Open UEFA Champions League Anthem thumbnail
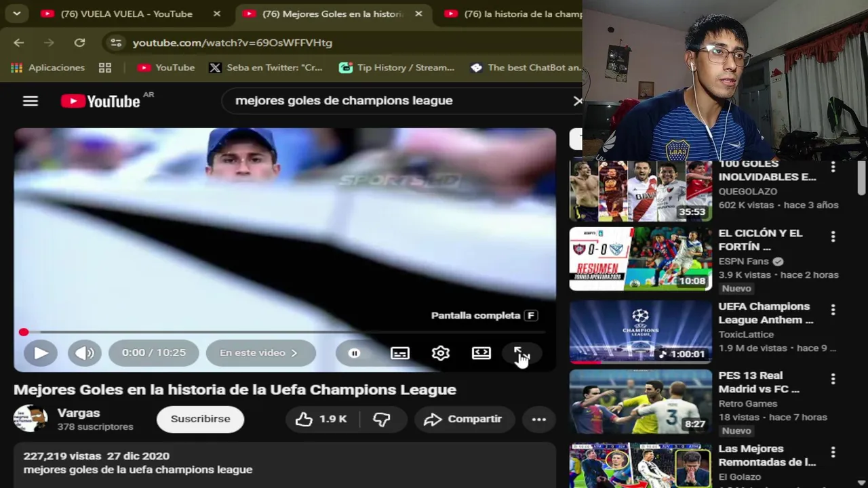Viewport: 868px width, 488px height. click(x=641, y=333)
